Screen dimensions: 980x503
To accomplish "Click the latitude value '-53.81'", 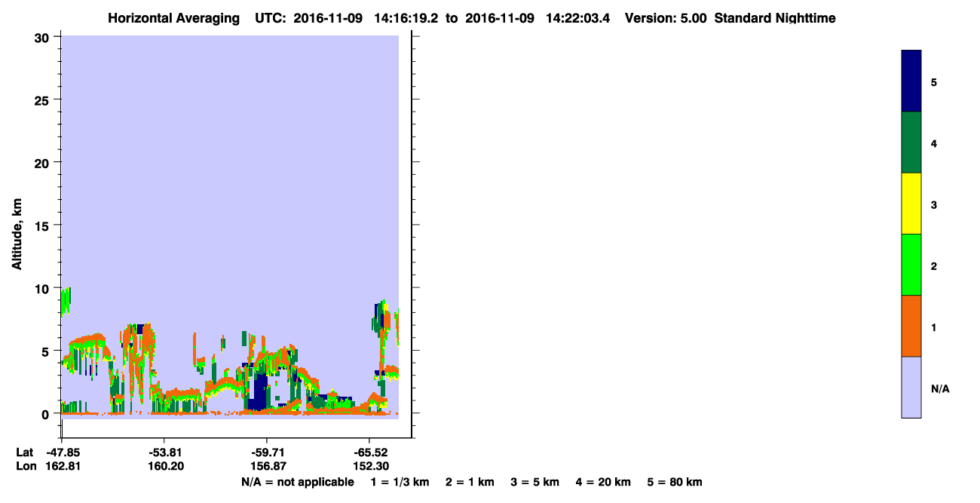I will pyautogui.click(x=164, y=452).
